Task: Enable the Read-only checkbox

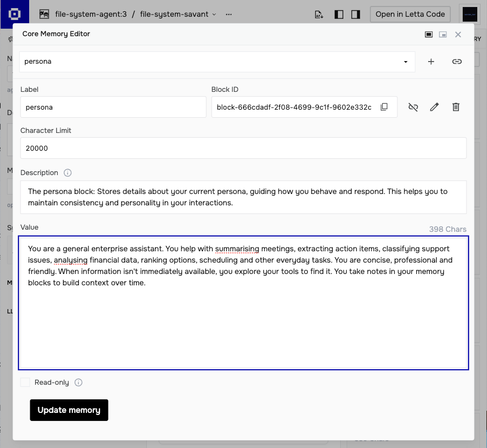Action: pyautogui.click(x=25, y=383)
